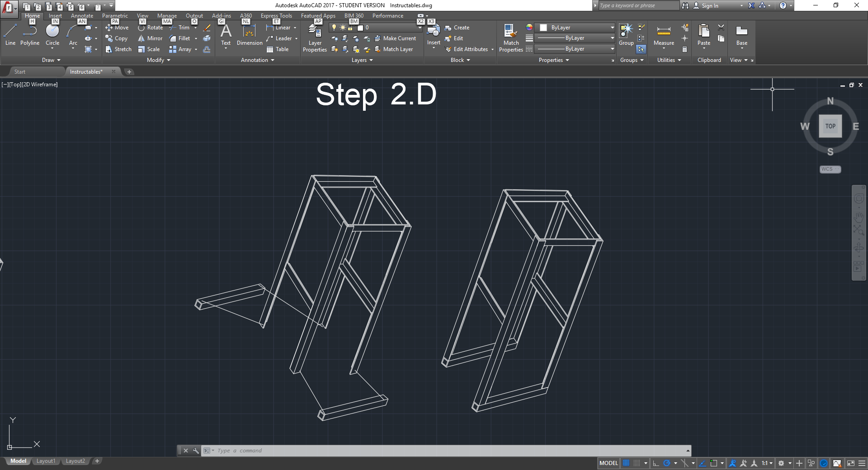Toggle Isometric Drafting in status bar
Image resolution: width=868 pixels, height=470 pixels.
[684, 463]
